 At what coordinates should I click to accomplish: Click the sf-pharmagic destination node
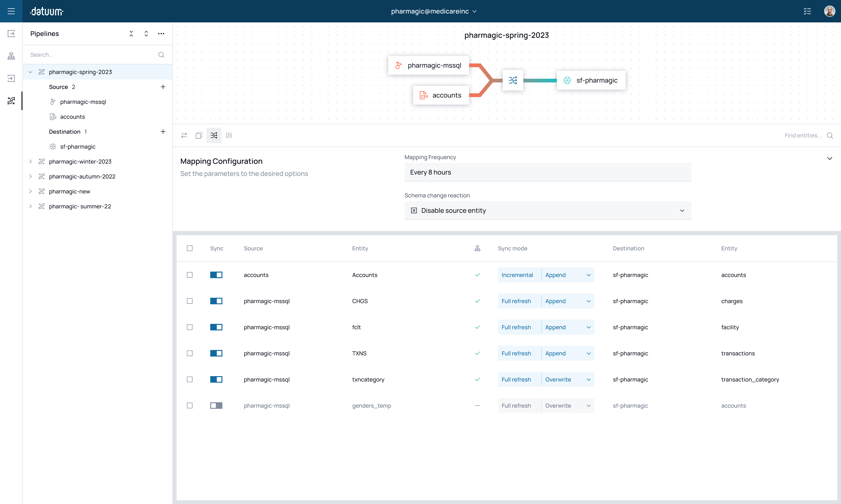coord(591,80)
